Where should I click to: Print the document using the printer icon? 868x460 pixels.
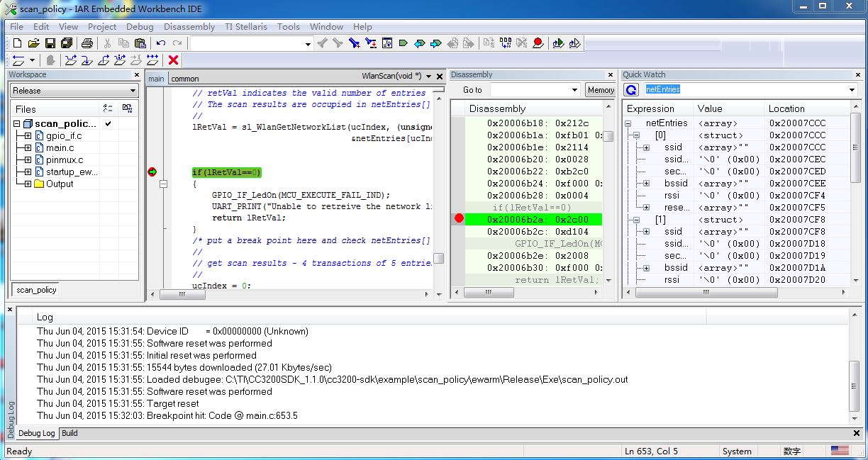point(87,43)
